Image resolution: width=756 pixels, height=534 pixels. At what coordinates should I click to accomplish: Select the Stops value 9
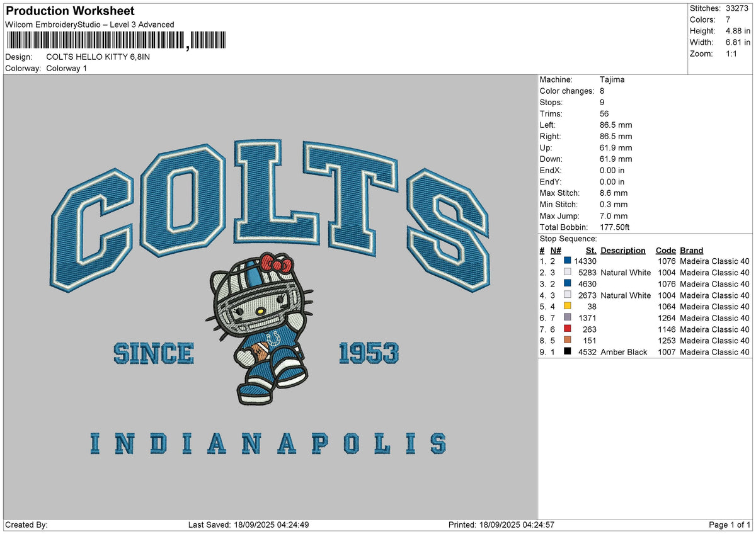point(603,103)
